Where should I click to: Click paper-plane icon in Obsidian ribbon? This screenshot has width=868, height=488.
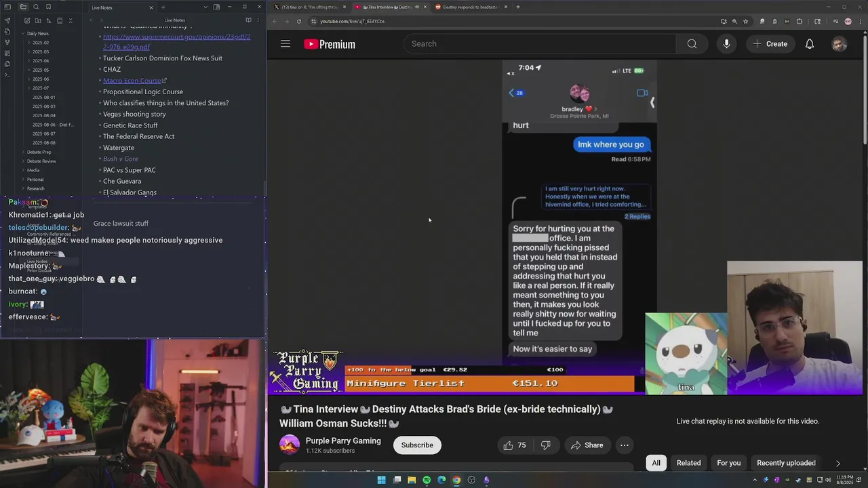(x=7, y=20)
